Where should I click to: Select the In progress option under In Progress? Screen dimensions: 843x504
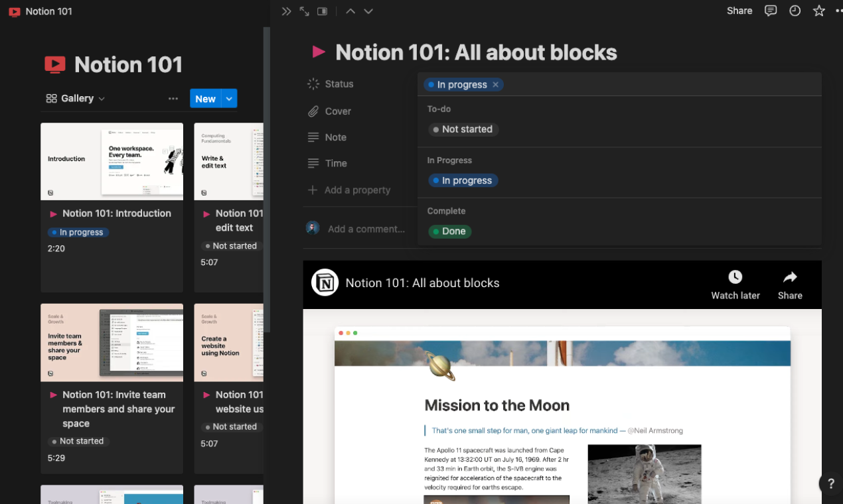(463, 180)
